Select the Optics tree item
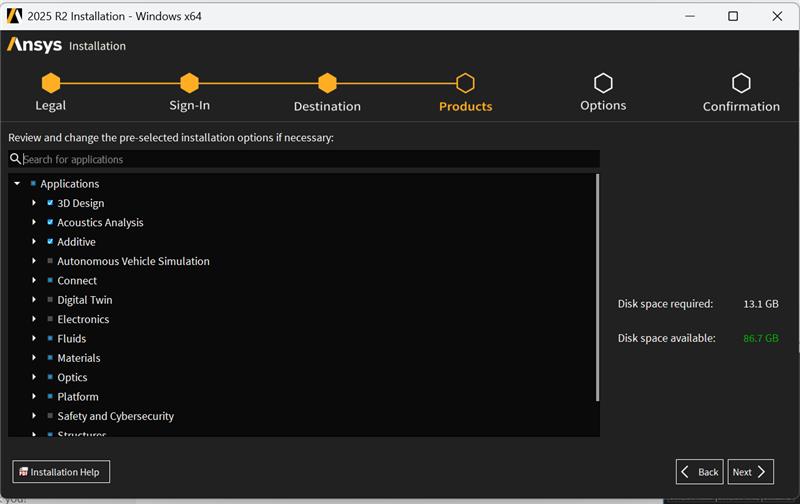Image resolution: width=800 pixels, height=504 pixels. [x=72, y=377]
